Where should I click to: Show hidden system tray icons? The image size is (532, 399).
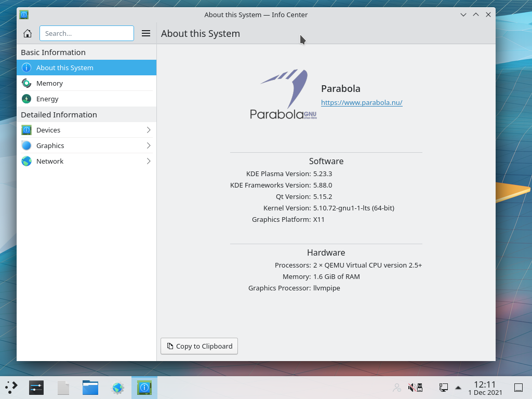click(458, 388)
